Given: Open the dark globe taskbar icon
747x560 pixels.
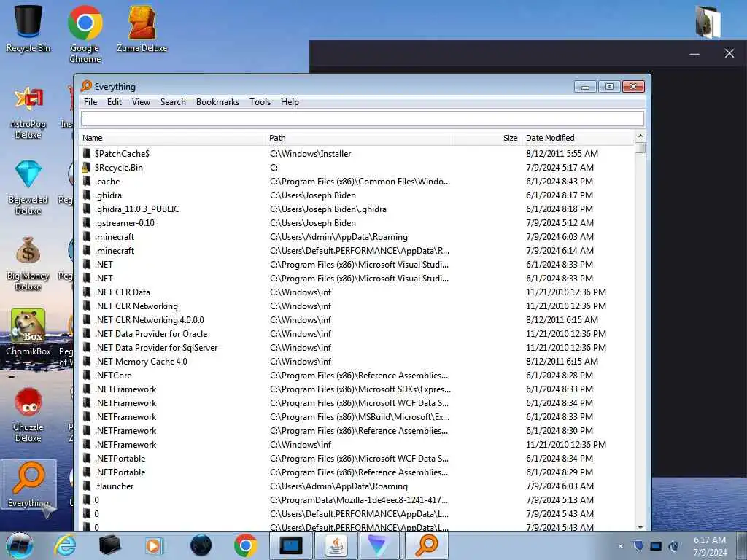Looking at the screenshot, I should pos(201,545).
